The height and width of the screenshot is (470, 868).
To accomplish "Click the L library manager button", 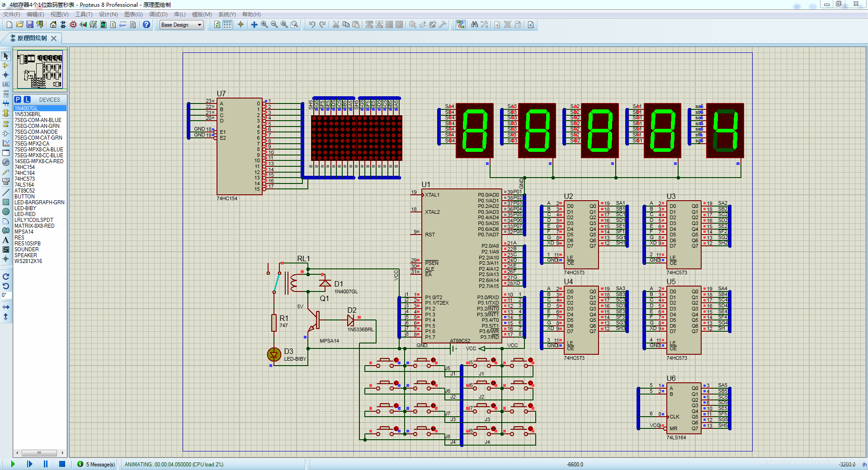I will (x=27, y=99).
